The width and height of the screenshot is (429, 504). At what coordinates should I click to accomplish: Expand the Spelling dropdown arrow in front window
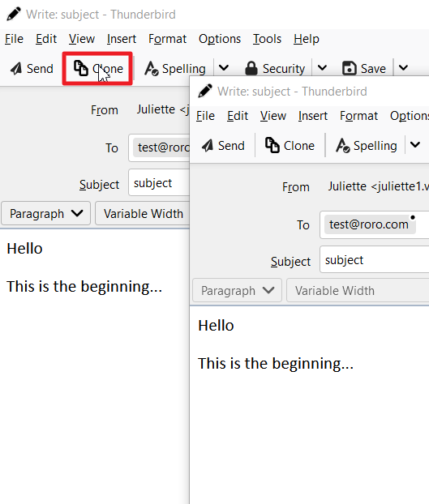(415, 145)
